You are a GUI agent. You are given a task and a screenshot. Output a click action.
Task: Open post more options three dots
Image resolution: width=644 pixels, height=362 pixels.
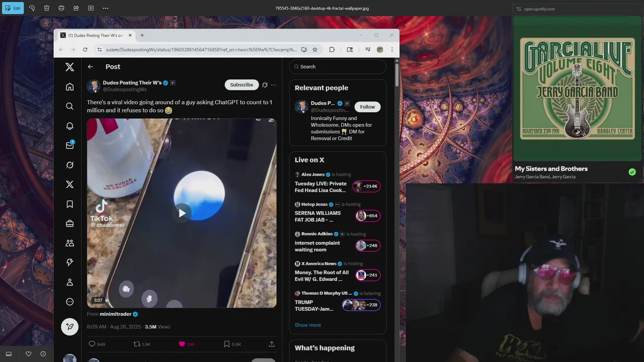[x=273, y=85]
